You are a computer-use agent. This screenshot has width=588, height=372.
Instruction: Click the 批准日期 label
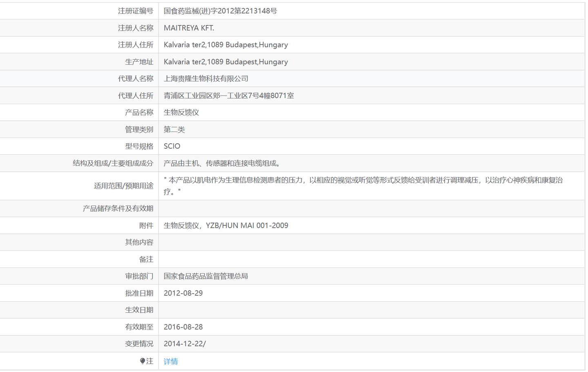click(x=139, y=294)
